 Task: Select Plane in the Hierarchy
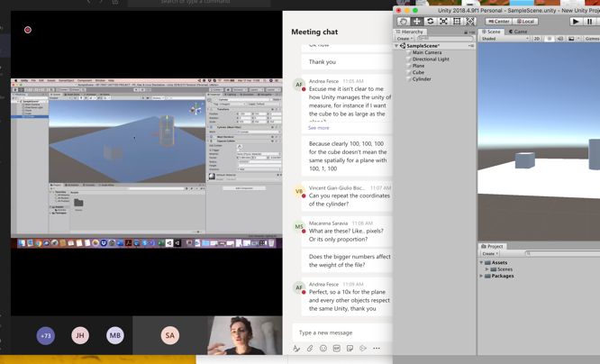pyautogui.click(x=418, y=66)
